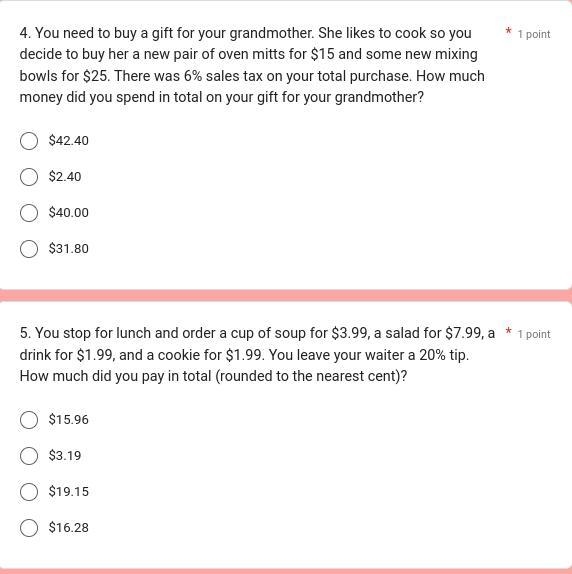The height and width of the screenshot is (574, 572).
Task: Click the lunch order question 5 text
Action: pyautogui.click(x=257, y=355)
